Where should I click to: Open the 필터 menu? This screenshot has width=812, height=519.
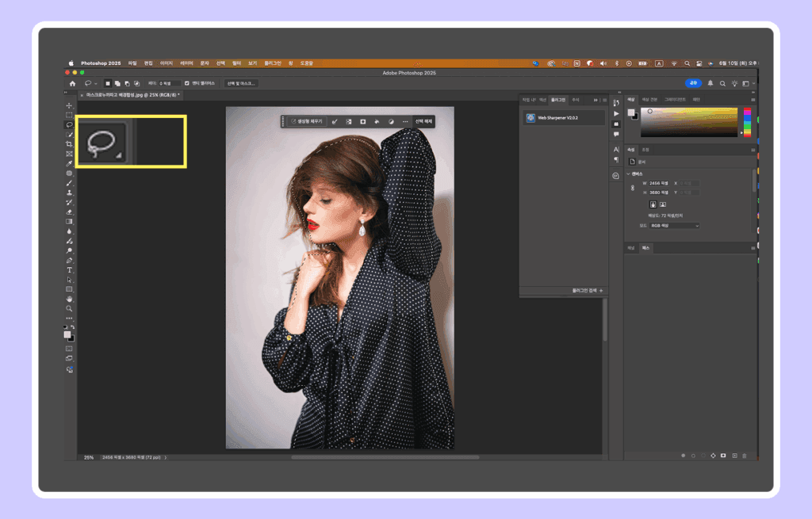pos(236,63)
